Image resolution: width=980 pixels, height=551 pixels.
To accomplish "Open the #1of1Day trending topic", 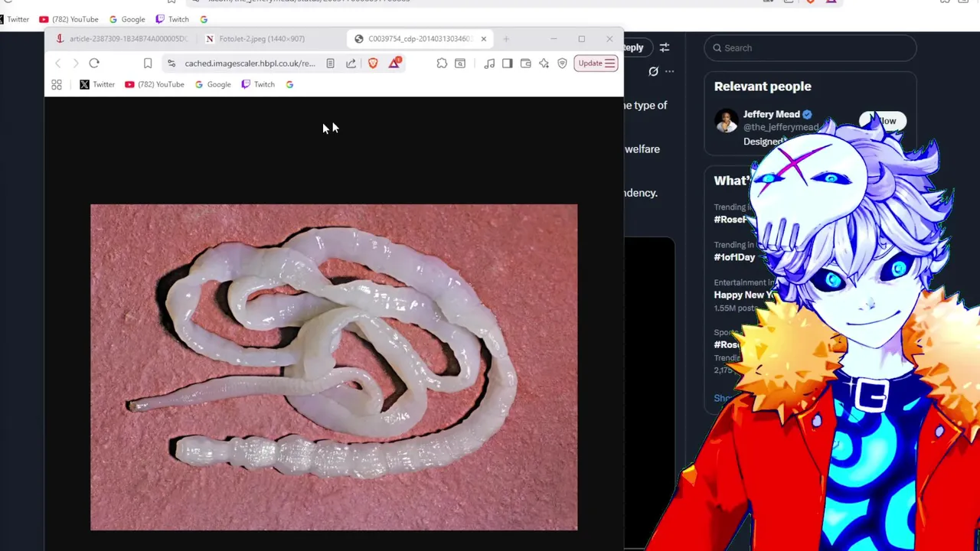I will (x=734, y=257).
